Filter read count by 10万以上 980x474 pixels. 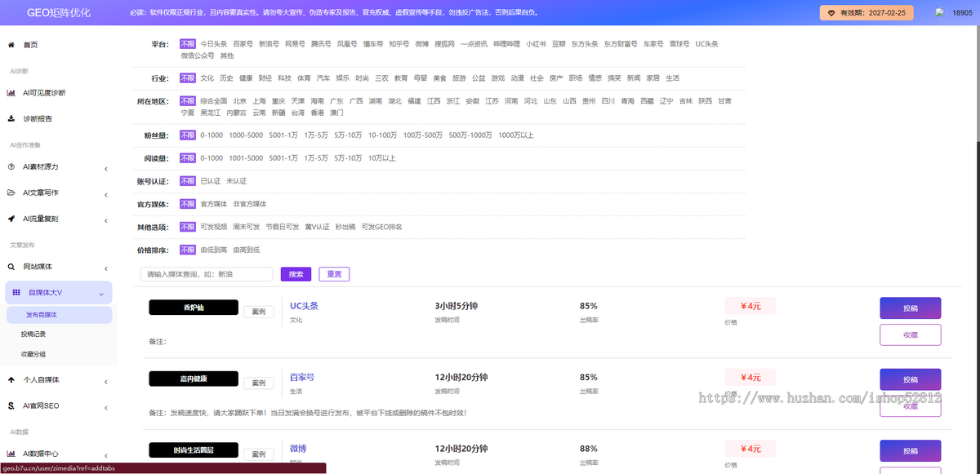[381, 158]
